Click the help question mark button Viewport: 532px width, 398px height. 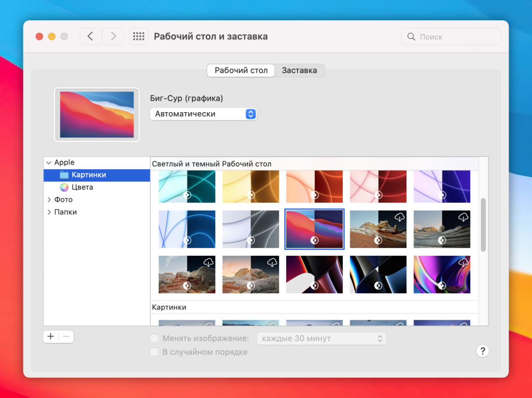482,351
